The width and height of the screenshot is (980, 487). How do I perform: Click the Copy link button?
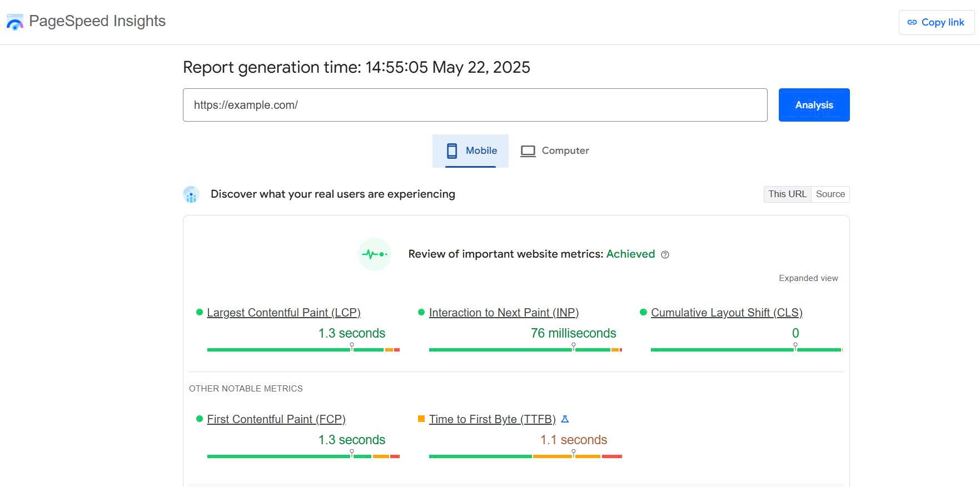point(936,22)
